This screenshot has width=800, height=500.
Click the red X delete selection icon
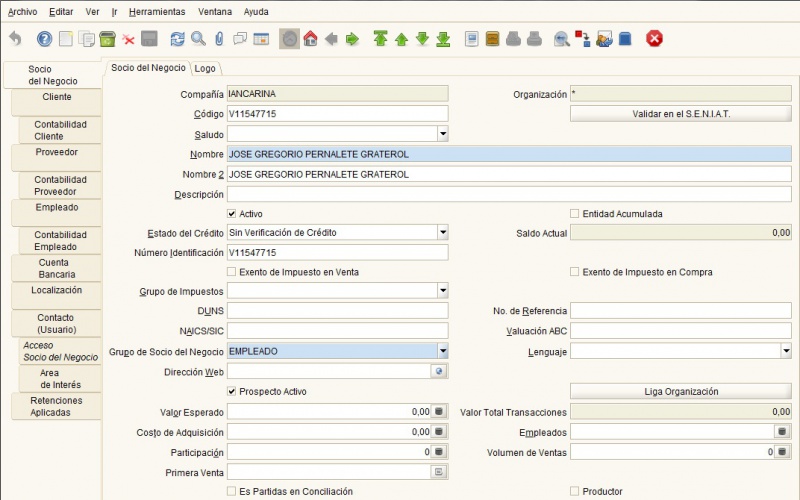click(x=128, y=40)
